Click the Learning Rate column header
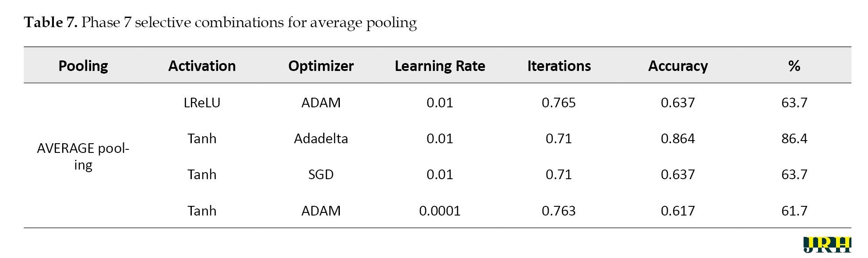 tap(440, 66)
